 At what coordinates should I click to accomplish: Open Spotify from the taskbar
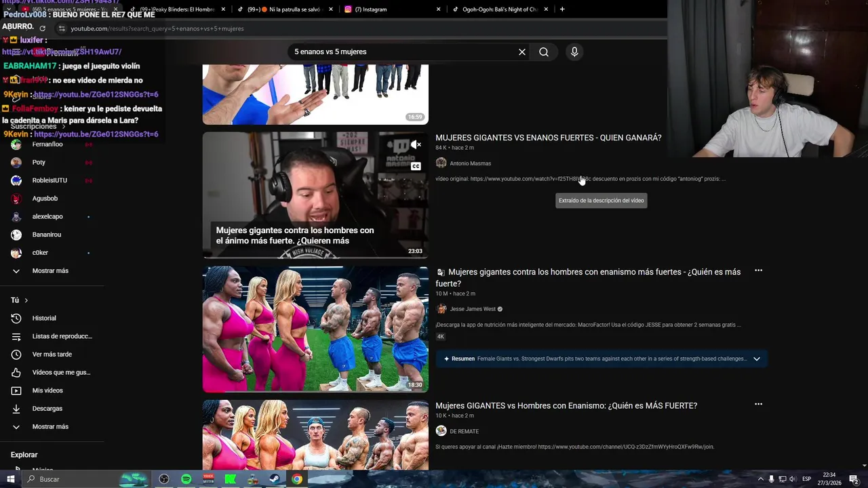(x=186, y=479)
